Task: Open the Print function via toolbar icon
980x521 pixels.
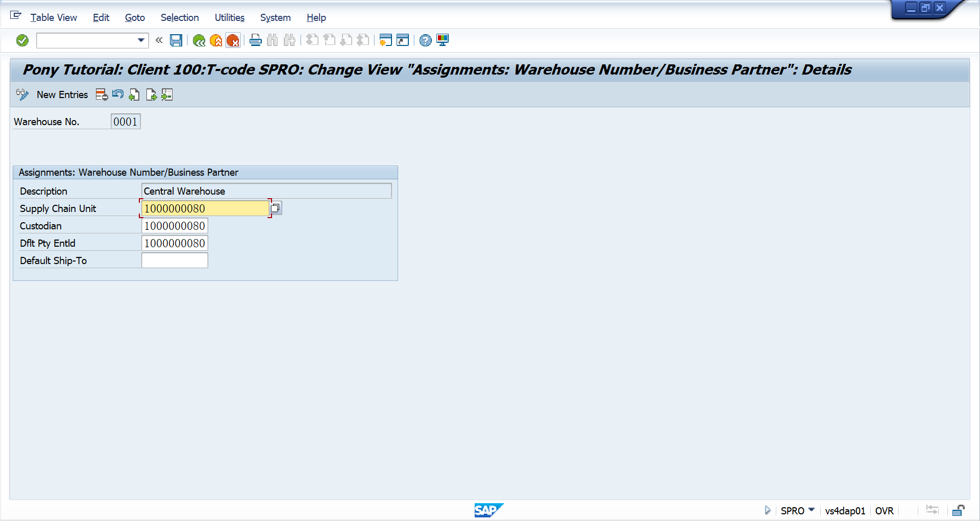Action: point(255,40)
